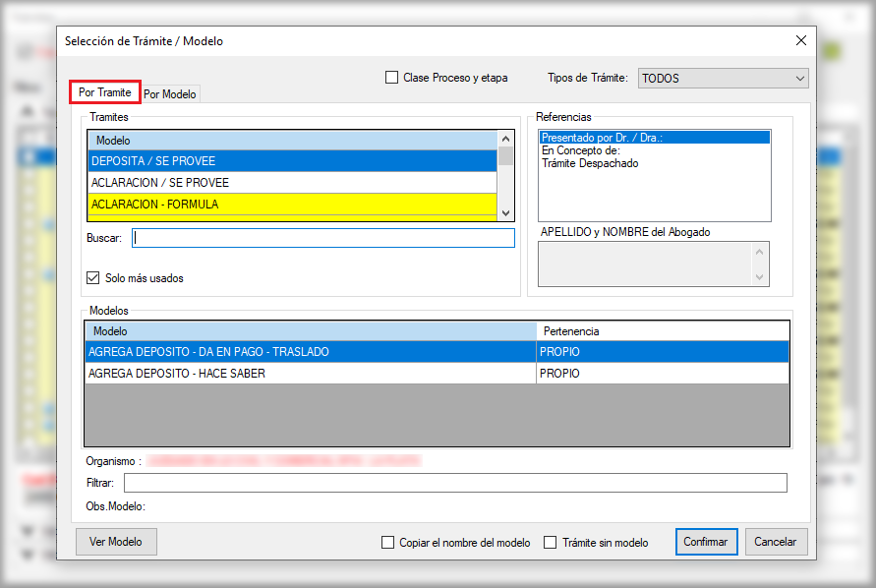The width and height of the screenshot is (876, 588).
Task: Sort by Pertenencia column header
Action: click(x=661, y=331)
